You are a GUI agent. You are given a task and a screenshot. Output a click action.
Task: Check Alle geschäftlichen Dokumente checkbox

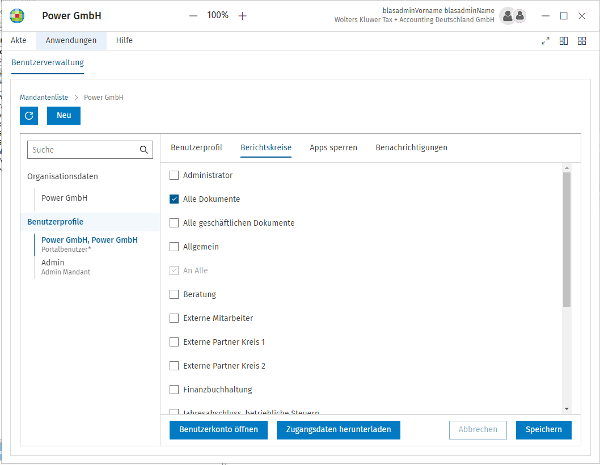tap(174, 223)
